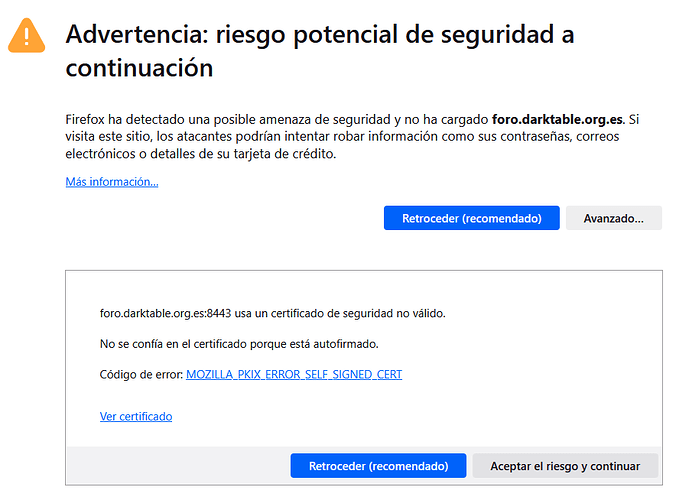This screenshot has height=500, width=678.
Task: Open the MOZILLA_PKIX_ERROR_SELF_SIGNED_CERT error code link
Action: tap(294, 374)
